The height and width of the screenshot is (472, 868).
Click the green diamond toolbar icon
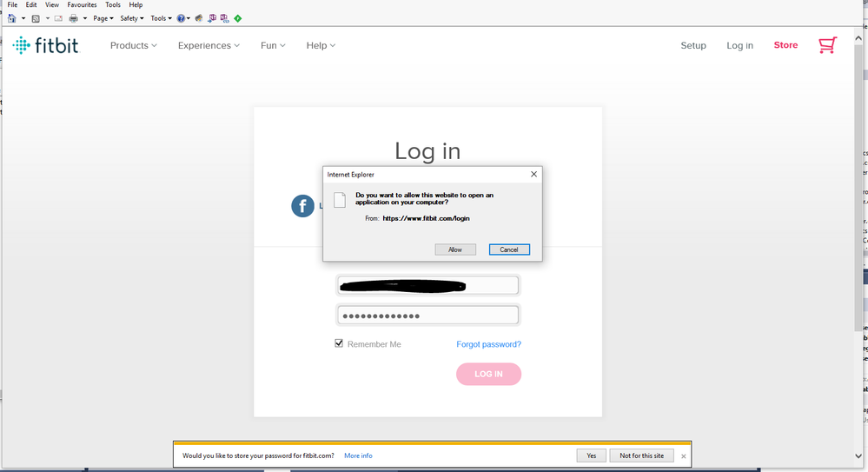(237, 18)
